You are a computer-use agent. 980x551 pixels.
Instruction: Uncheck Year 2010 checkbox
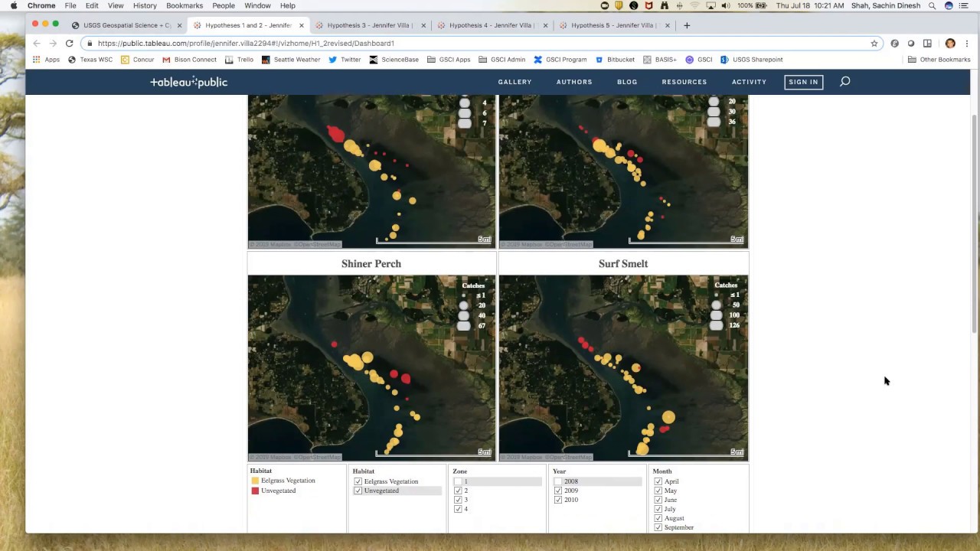(557, 500)
